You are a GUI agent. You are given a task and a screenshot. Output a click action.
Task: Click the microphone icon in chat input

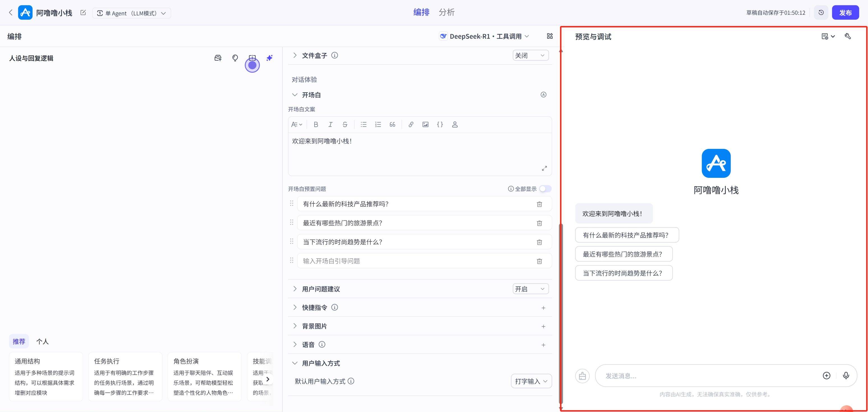coord(846,376)
